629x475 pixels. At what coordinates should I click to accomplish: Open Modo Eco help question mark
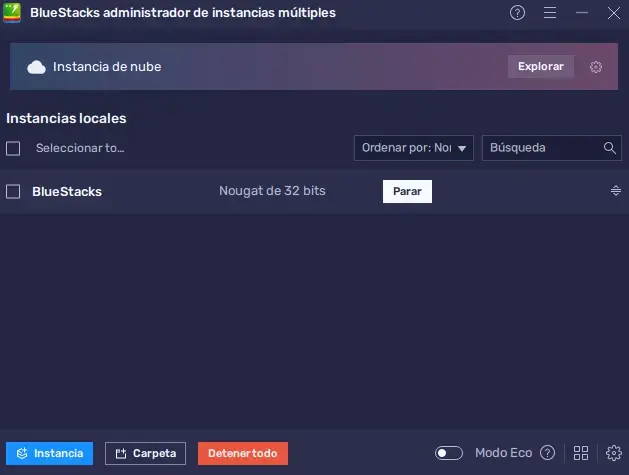(547, 453)
